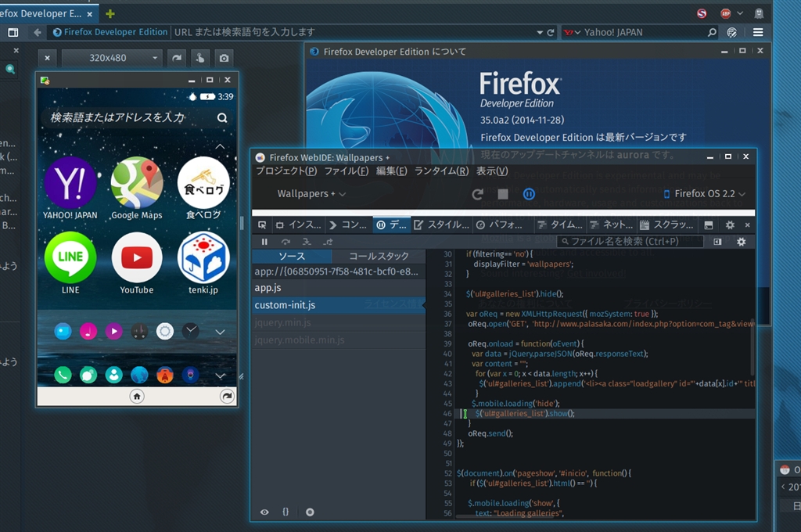Viewport: 801px width, 532px height.
Task: Select custom-init.js in the sources list
Action: (285, 305)
